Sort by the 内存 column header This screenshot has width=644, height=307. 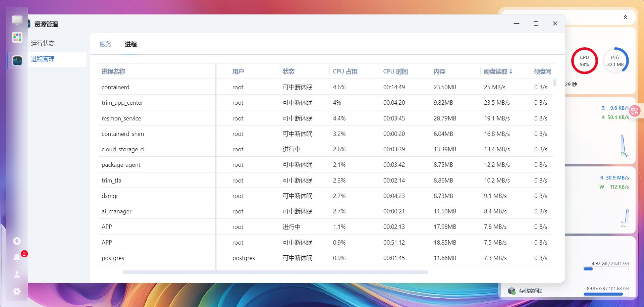click(439, 71)
